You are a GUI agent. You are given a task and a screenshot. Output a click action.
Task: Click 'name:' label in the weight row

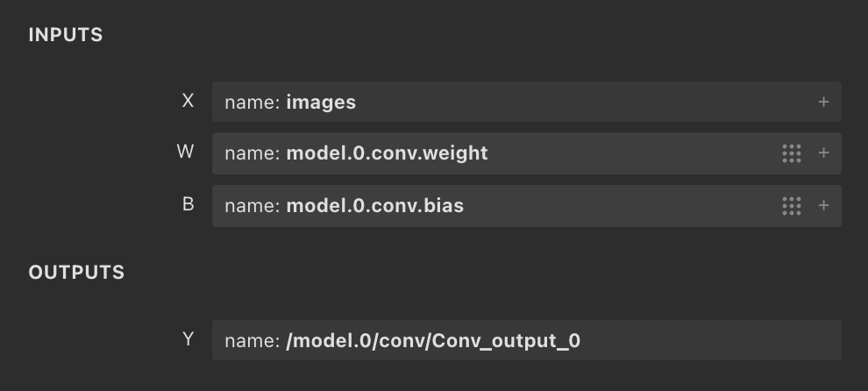tap(252, 153)
